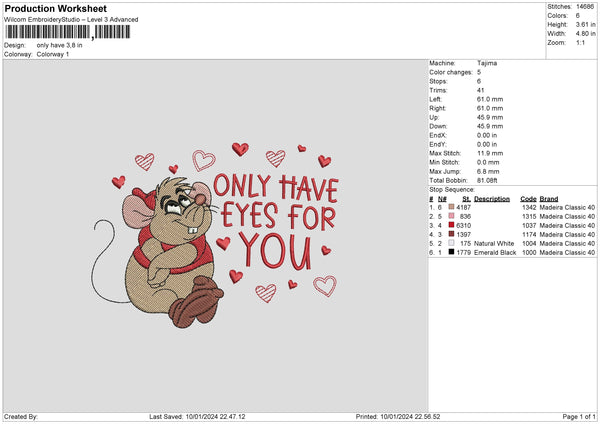Click the 'Colorway 1' value
Image resolution: width=600 pixels, height=424 pixels.
(x=53, y=54)
